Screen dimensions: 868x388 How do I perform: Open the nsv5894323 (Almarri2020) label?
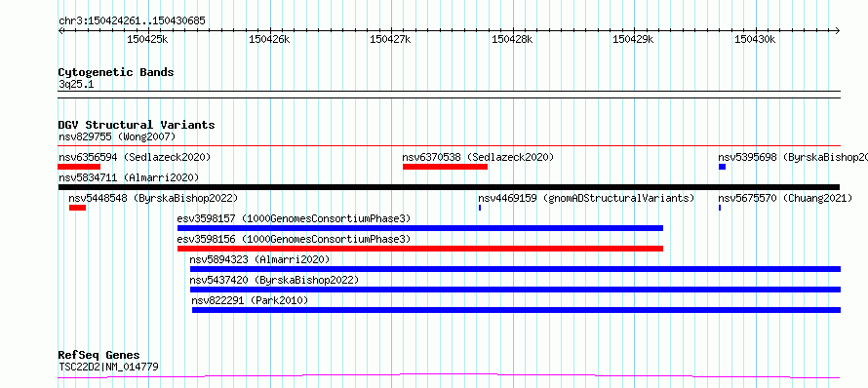(259, 259)
